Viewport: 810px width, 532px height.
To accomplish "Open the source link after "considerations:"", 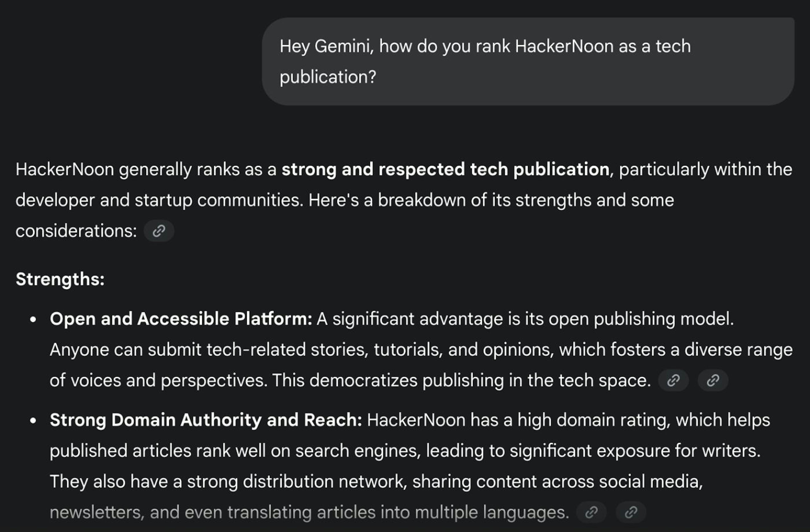I will point(159,231).
